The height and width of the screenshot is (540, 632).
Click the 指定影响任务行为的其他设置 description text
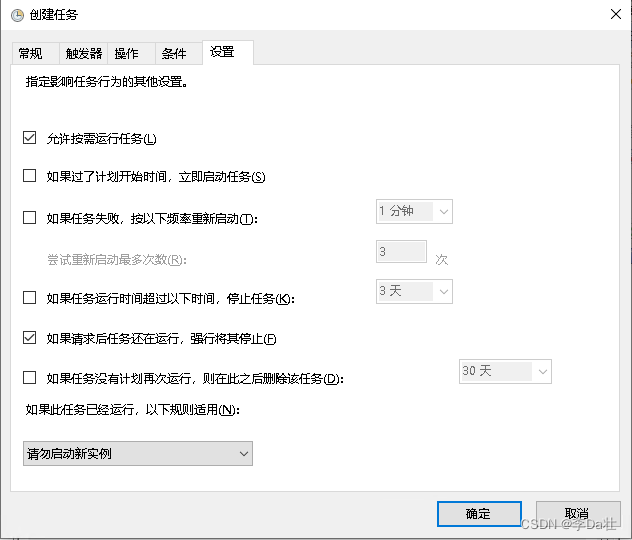(106, 82)
